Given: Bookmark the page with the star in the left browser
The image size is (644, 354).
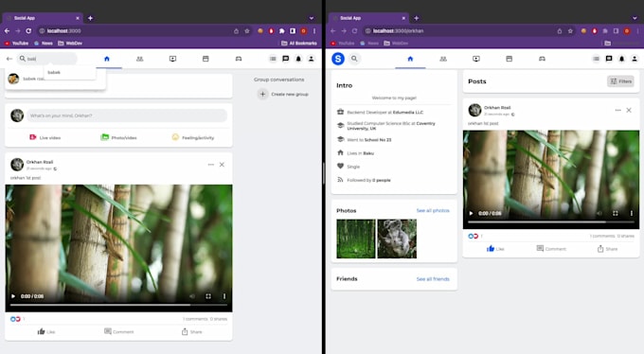Looking at the screenshot, I should point(247,31).
